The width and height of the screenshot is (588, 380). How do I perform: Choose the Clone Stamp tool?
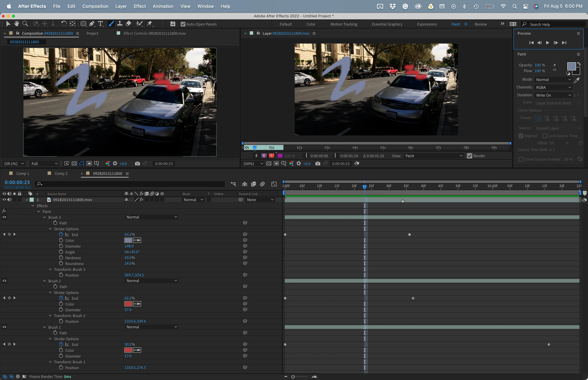[120, 24]
